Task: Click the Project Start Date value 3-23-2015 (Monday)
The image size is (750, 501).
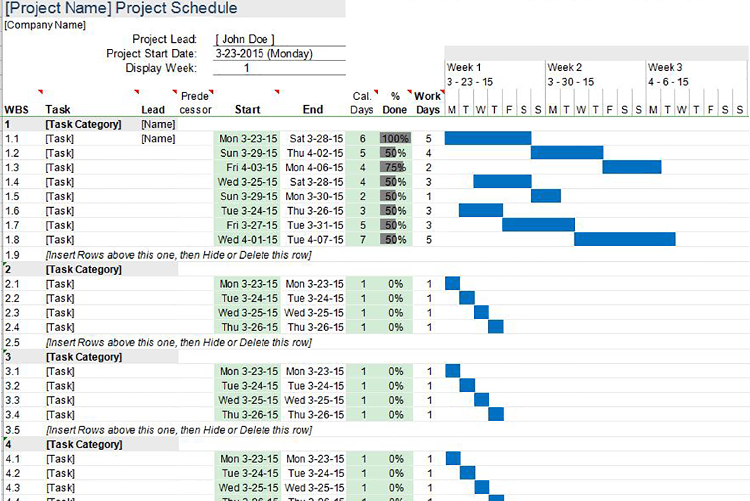Action: click(279, 54)
